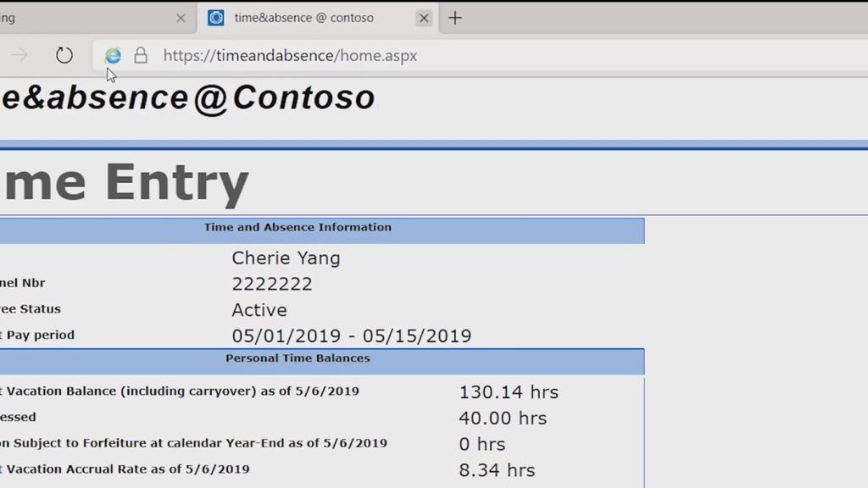Click the Internet Explorer mode icon in the address bar

pyautogui.click(x=112, y=55)
